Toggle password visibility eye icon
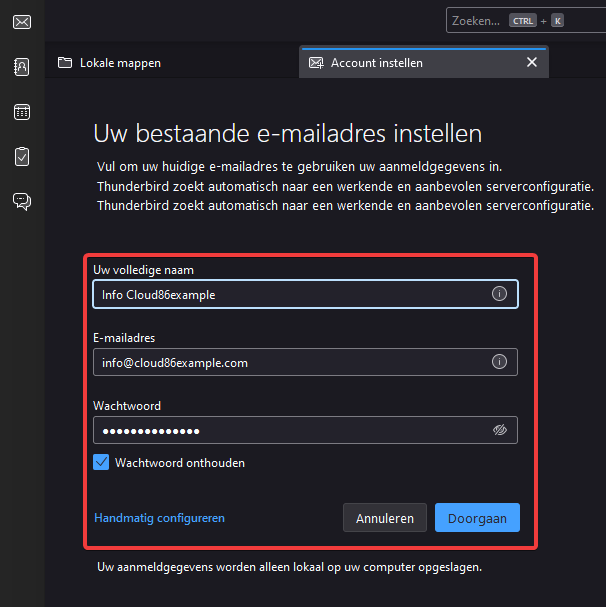The height and width of the screenshot is (607, 606). pyautogui.click(x=500, y=430)
